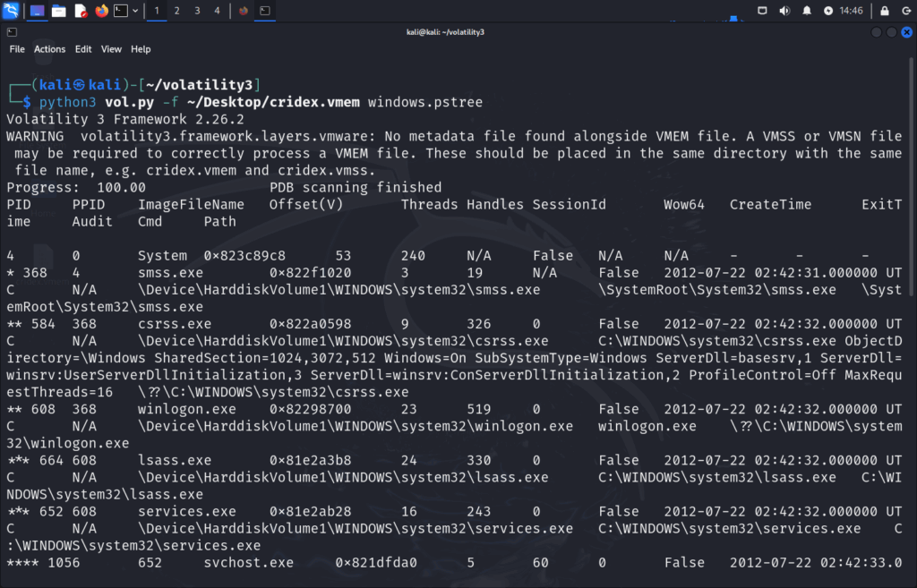This screenshot has height=588, width=917.
Task: Click svchost.exe offset '0×821dfda0'
Action: (376, 563)
